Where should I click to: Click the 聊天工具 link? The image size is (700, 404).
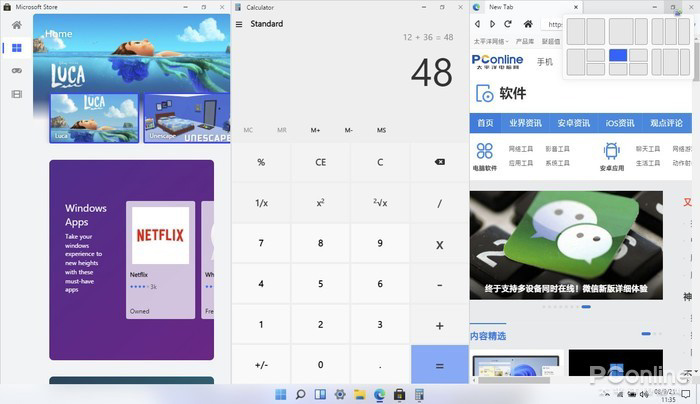(x=648, y=149)
